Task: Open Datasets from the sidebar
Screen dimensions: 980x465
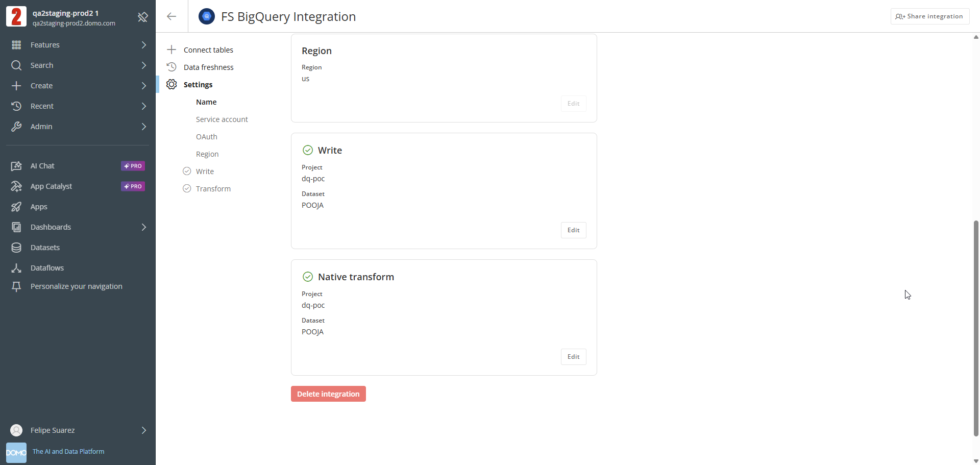Action: [45, 248]
